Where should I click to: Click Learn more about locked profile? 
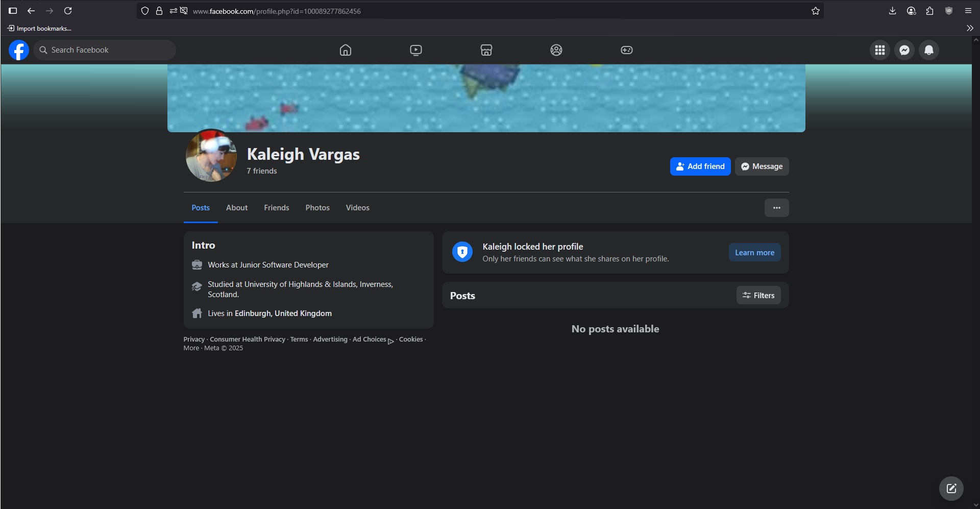755,253
